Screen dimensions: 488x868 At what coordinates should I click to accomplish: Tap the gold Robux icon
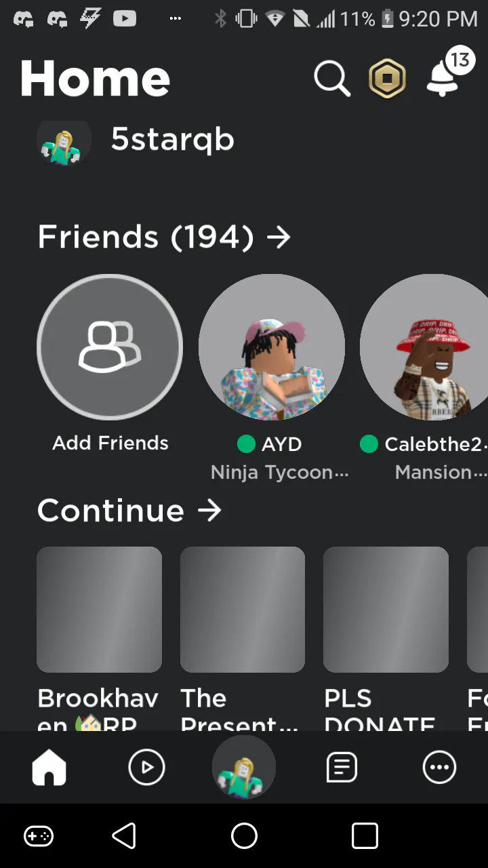click(387, 79)
